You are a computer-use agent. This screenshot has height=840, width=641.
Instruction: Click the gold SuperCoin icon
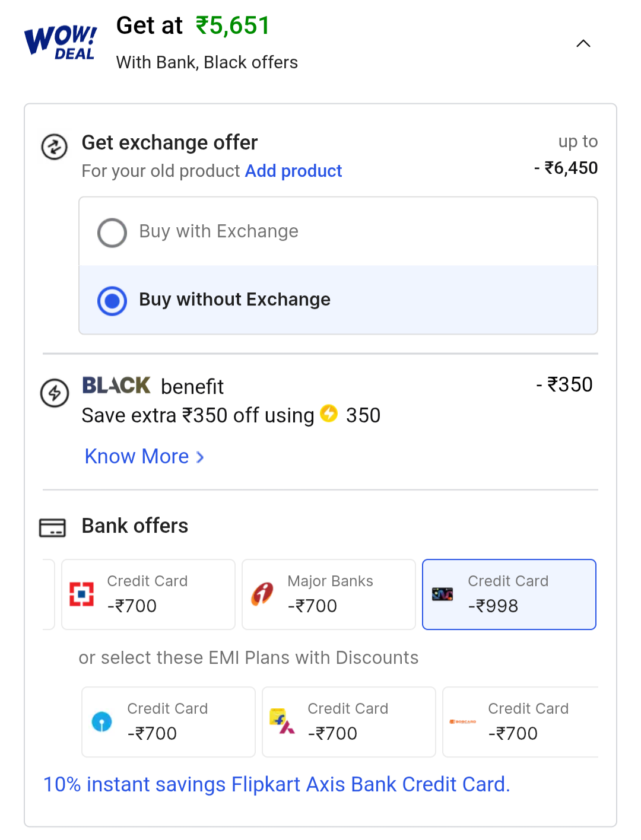329,413
